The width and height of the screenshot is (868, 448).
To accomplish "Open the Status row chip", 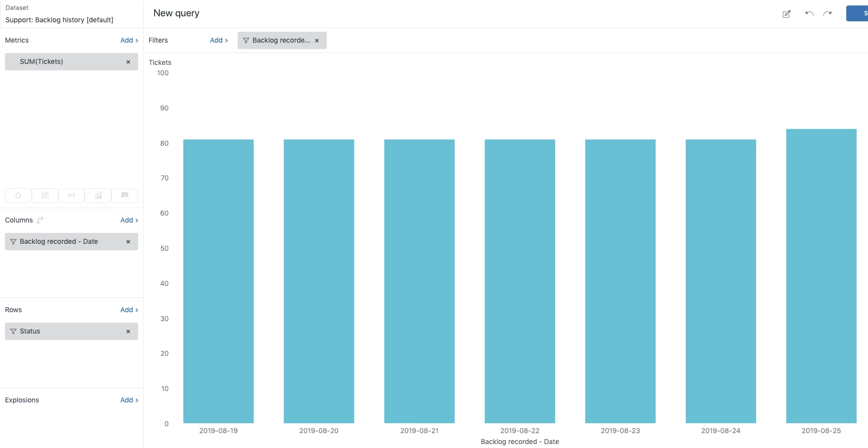I will tap(71, 332).
